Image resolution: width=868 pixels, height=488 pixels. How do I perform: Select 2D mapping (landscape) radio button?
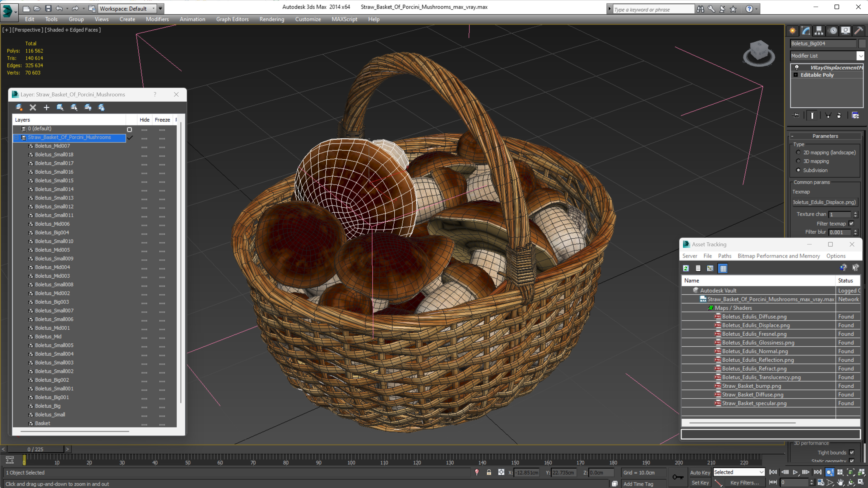tap(798, 152)
